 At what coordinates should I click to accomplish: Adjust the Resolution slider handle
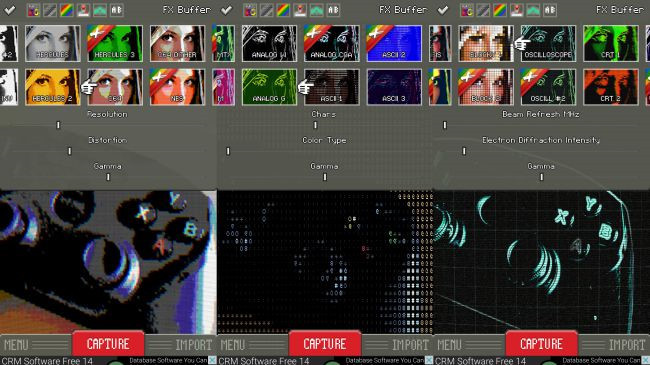[58, 125]
